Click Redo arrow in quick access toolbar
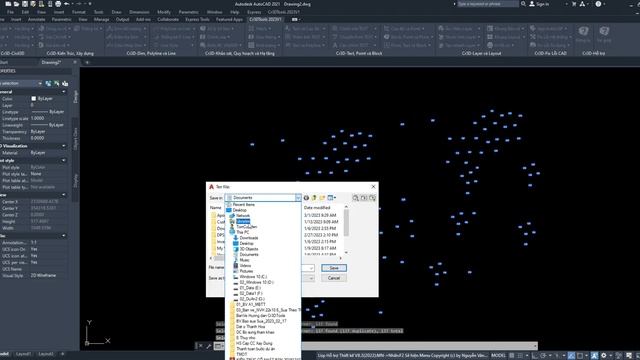Screen dimensions: 640x360 (79, 4)
